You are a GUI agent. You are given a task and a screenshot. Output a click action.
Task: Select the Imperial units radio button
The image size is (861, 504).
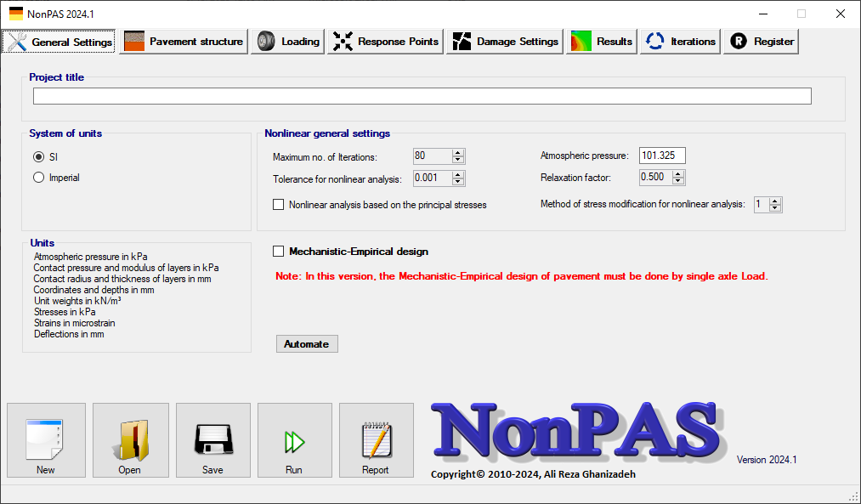39,178
